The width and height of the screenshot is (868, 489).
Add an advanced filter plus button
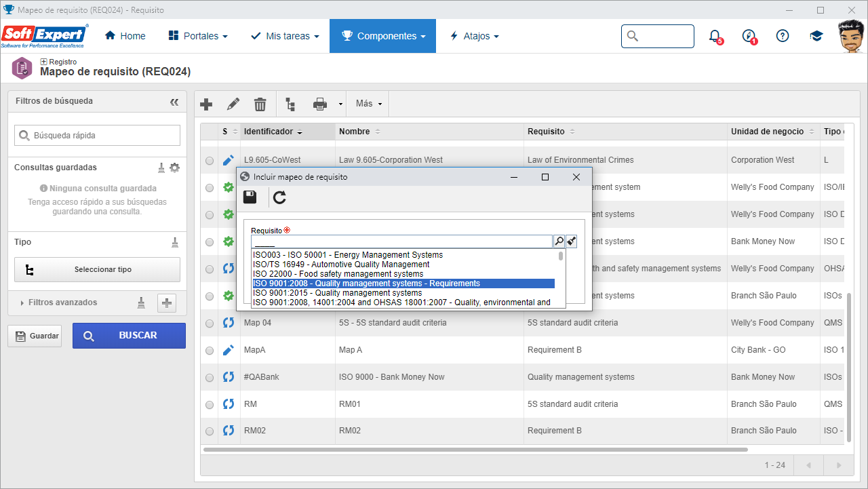coord(167,303)
